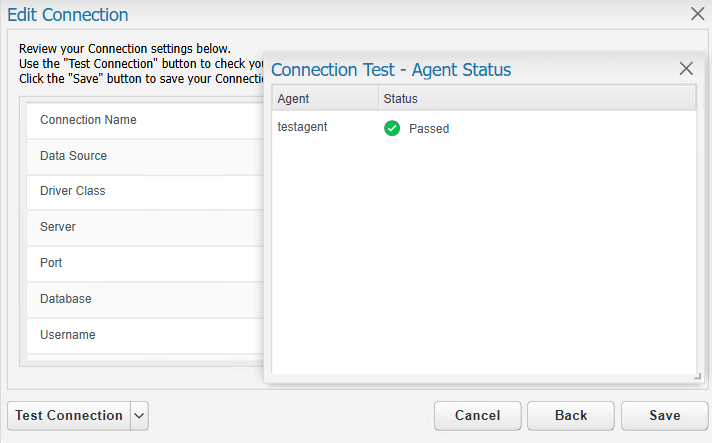This screenshot has height=443, width=712.
Task: Click the popup resize grip corner
Action: point(698,376)
